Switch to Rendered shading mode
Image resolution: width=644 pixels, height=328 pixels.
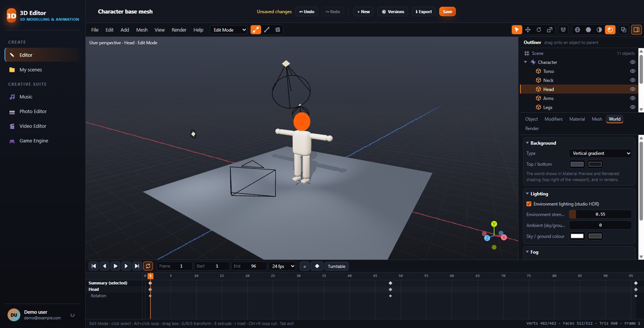coord(610,30)
